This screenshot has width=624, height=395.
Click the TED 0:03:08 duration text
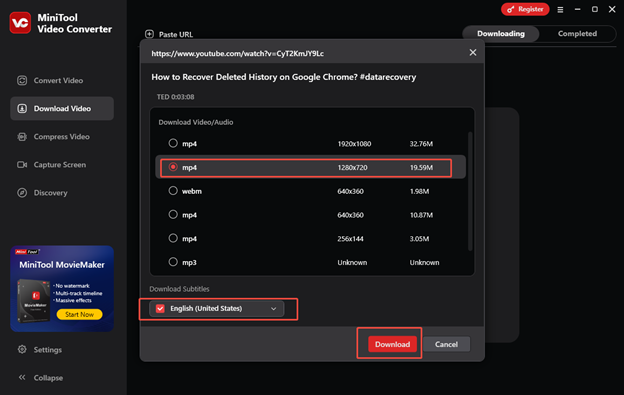pyautogui.click(x=176, y=97)
